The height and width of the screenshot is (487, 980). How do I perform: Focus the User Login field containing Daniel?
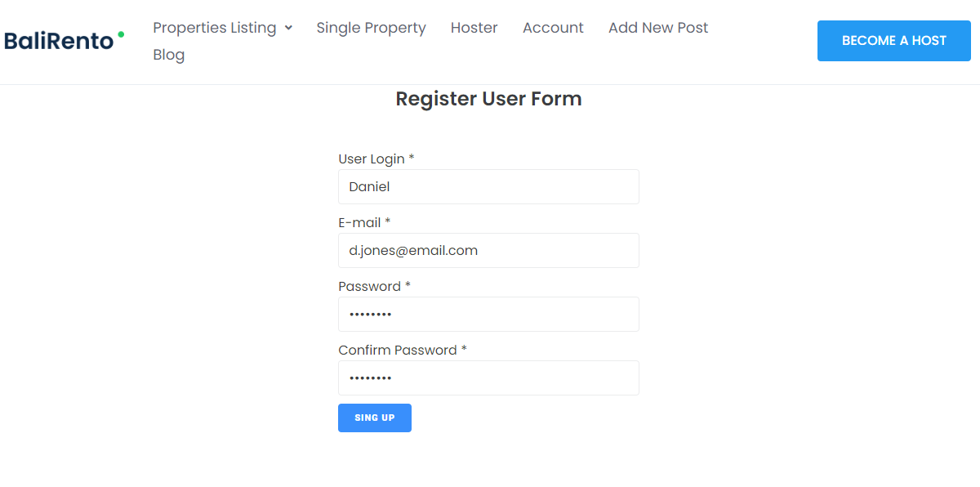click(x=488, y=186)
